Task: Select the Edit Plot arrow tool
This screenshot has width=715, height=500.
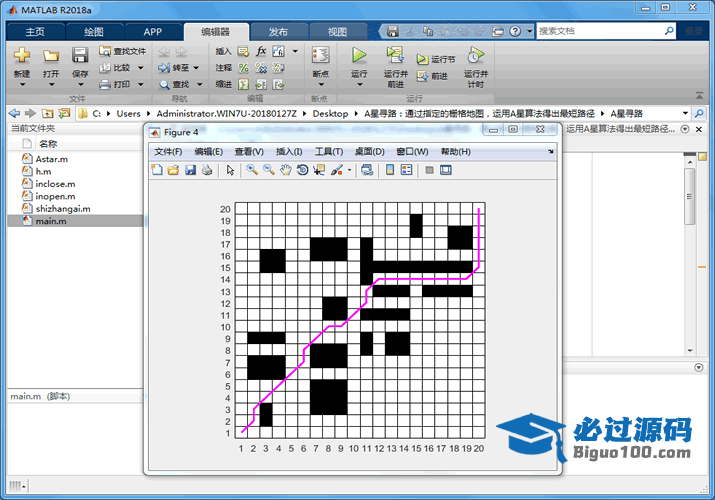Action: (x=230, y=170)
